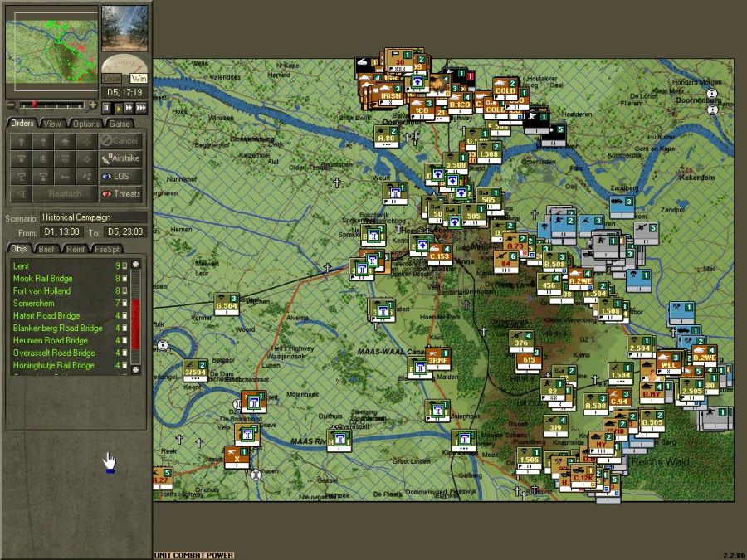Screen dimensions: 747x560
Task: Select the D.505 unit counter
Action: (652, 421)
